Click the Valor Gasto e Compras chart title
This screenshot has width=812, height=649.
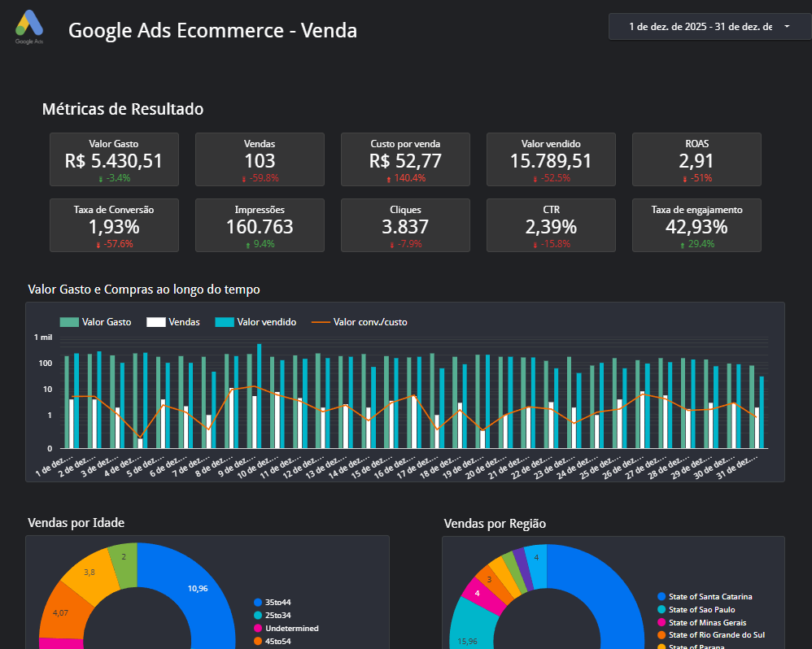tap(144, 290)
